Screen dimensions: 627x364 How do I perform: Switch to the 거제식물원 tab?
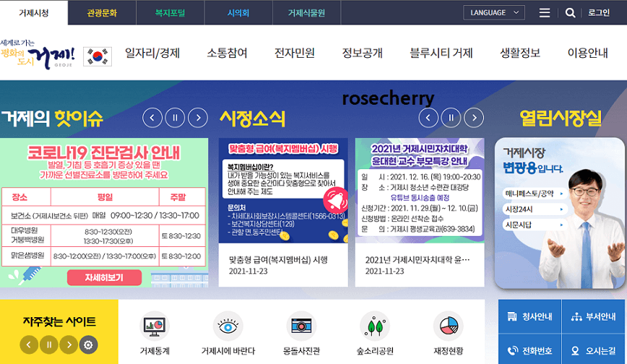click(307, 13)
